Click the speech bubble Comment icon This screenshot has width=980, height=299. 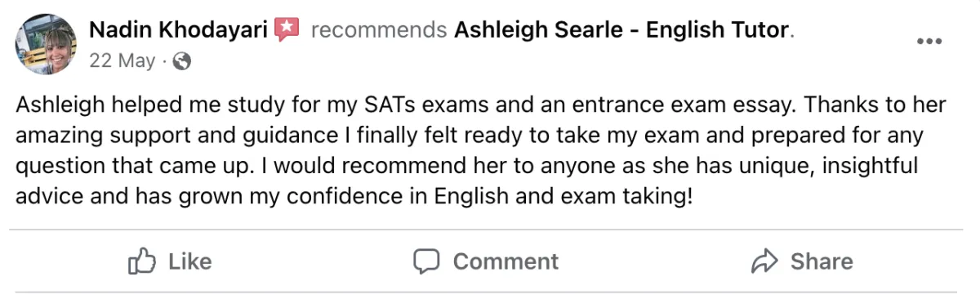pos(426,261)
